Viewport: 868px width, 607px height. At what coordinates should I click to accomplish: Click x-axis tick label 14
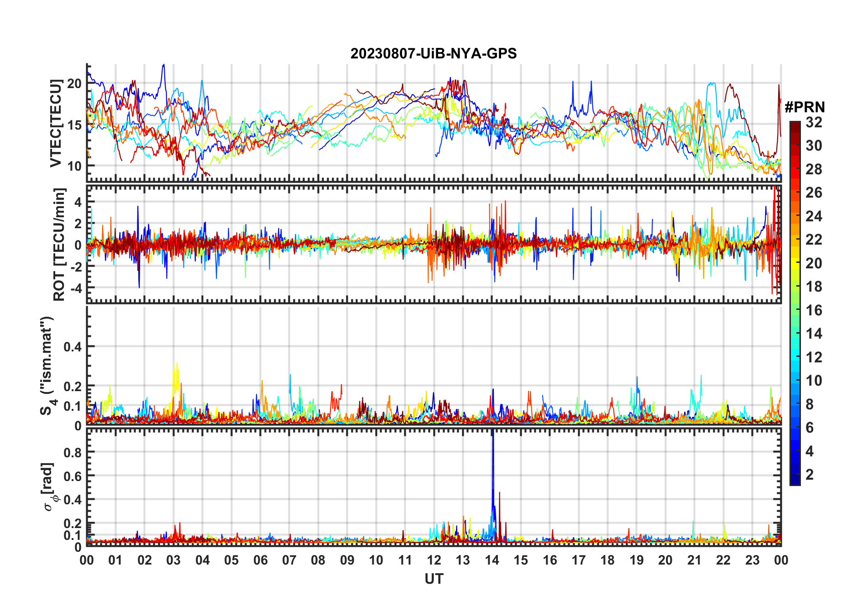click(x=492, y=560)
